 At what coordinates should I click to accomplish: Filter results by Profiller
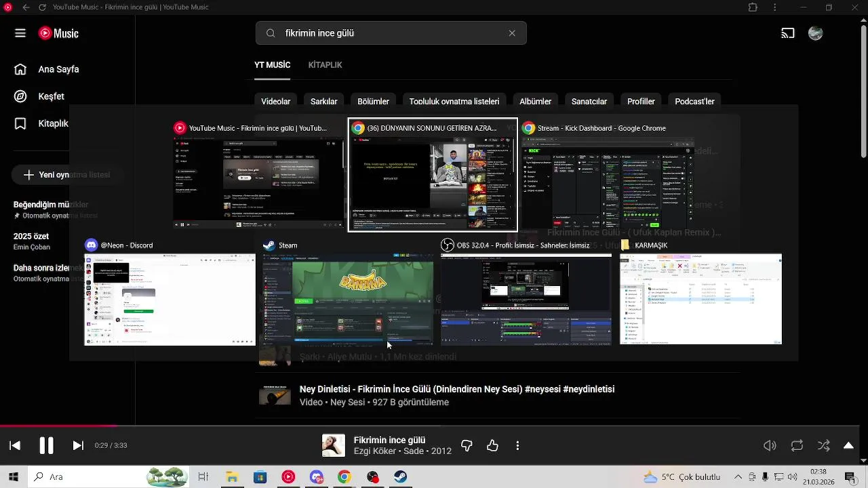tap(641, 102)
